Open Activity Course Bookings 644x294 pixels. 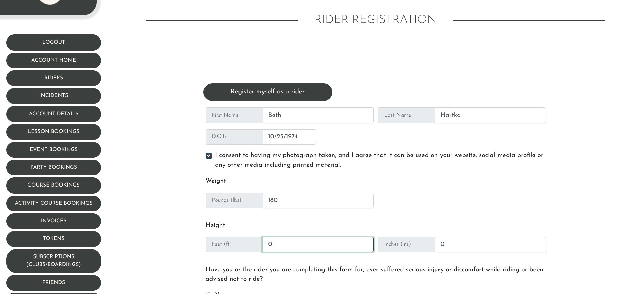pos(54,203)
